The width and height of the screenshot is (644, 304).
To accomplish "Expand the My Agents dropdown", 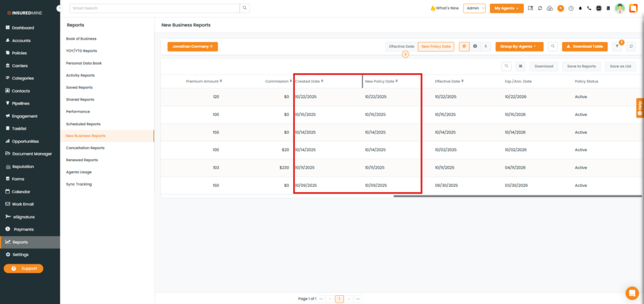I will pos(507,8).
